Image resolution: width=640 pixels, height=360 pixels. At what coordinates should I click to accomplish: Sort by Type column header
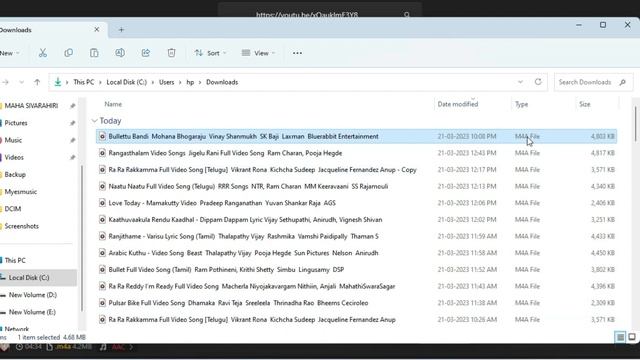(521, 104)
